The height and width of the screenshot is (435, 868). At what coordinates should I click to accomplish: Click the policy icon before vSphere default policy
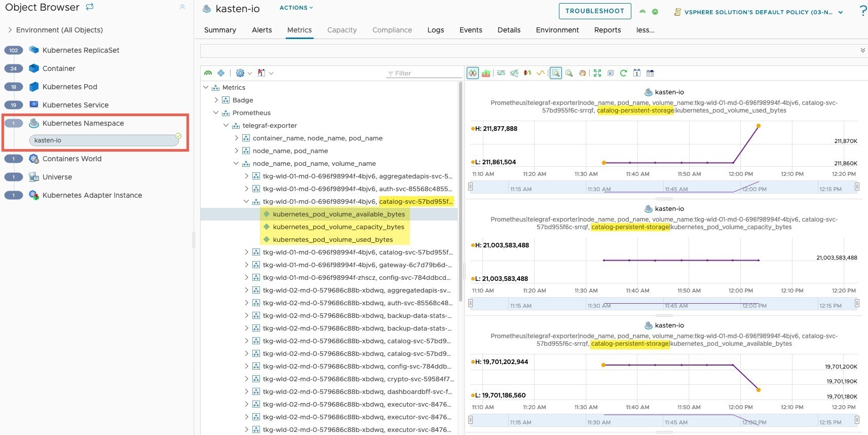point(677,12)
